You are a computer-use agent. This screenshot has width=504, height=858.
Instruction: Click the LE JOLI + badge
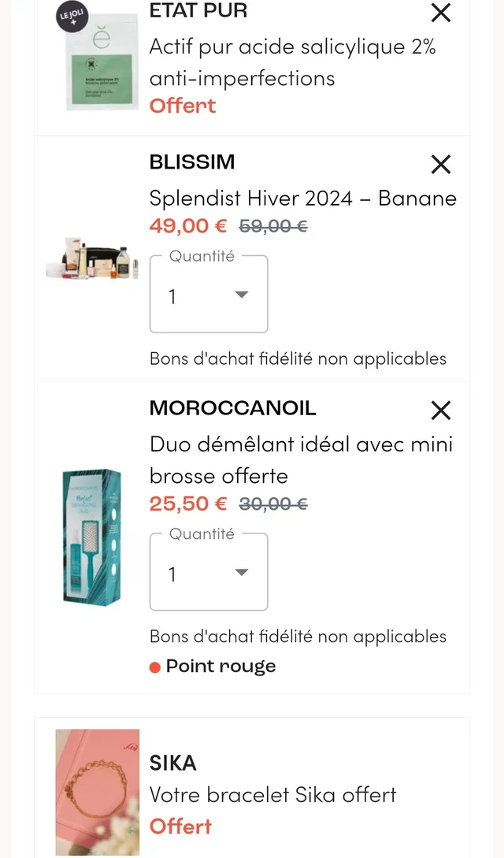click(71, 17)
